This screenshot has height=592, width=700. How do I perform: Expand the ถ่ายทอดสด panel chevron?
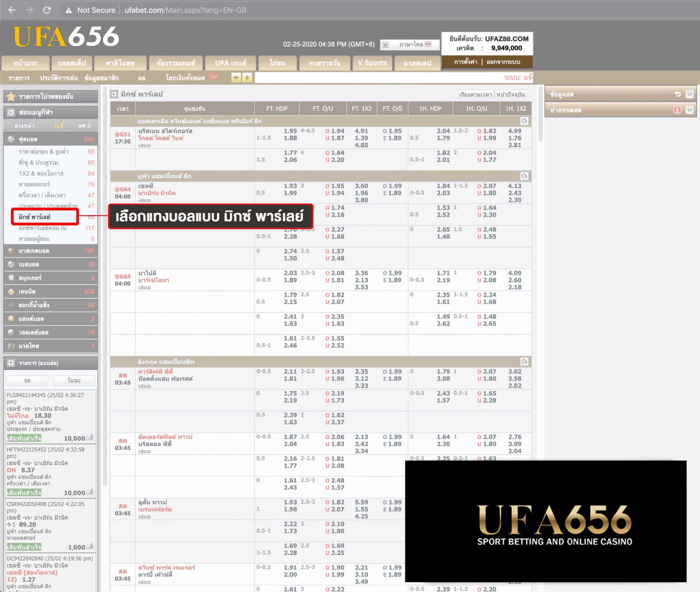(x=689, y=110)
